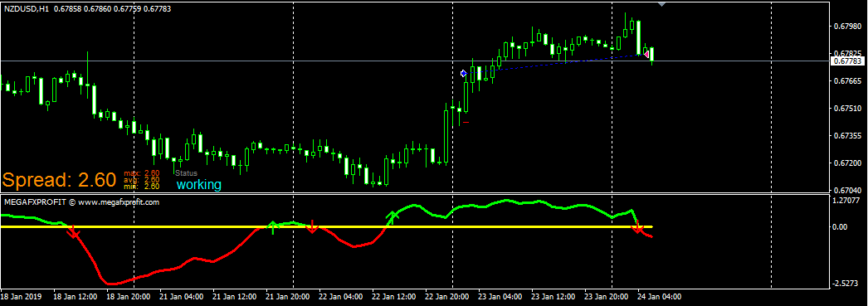
Task: Select the blue dashed trade connection line
Action: pos(554,64)
